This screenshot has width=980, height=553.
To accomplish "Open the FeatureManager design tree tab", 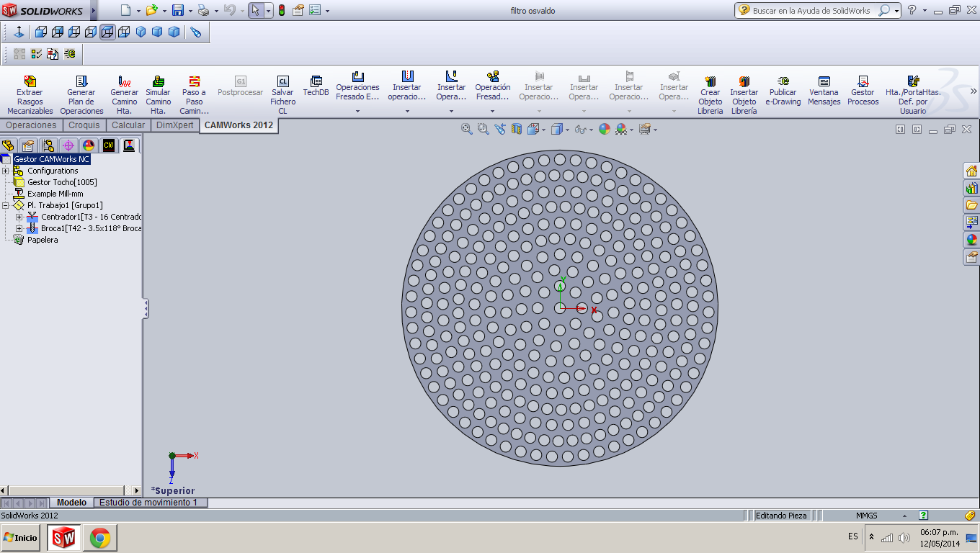I will [8, 145].
